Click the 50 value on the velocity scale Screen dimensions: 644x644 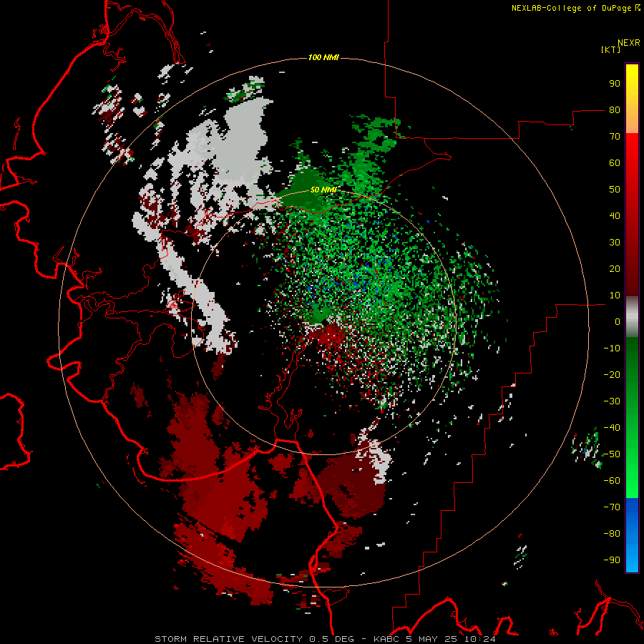pos(615,190)
